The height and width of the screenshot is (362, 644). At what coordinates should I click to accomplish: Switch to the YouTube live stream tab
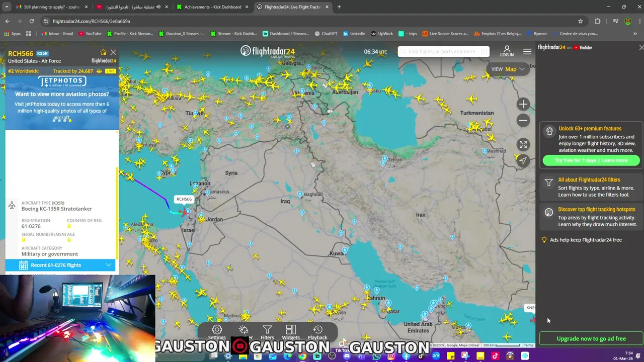(132, 7)
